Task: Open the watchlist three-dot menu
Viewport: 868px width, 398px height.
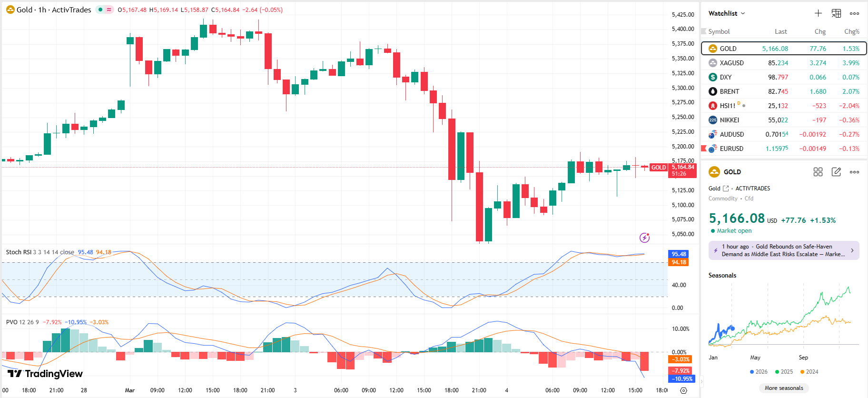Action: tap(854, 13)
